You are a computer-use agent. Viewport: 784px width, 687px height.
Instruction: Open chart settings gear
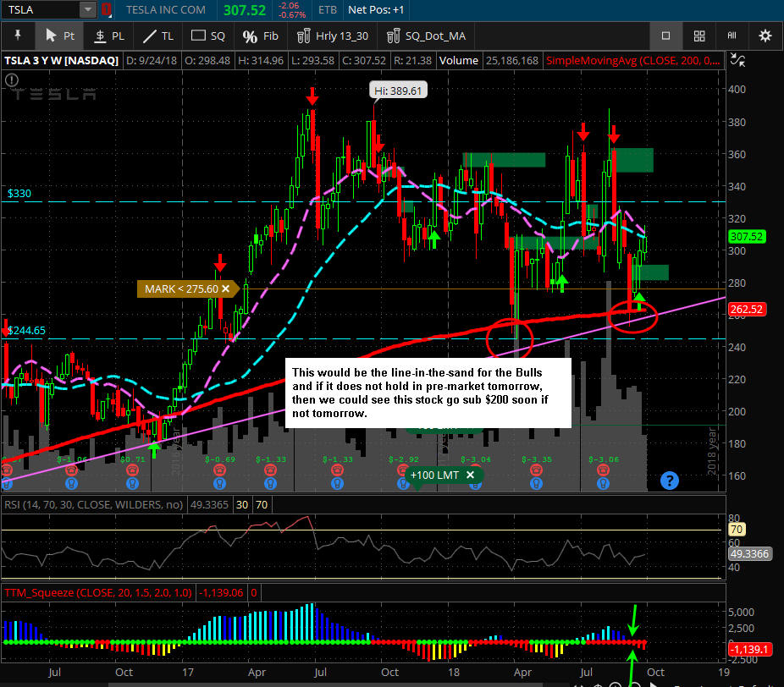coord(765,36)
